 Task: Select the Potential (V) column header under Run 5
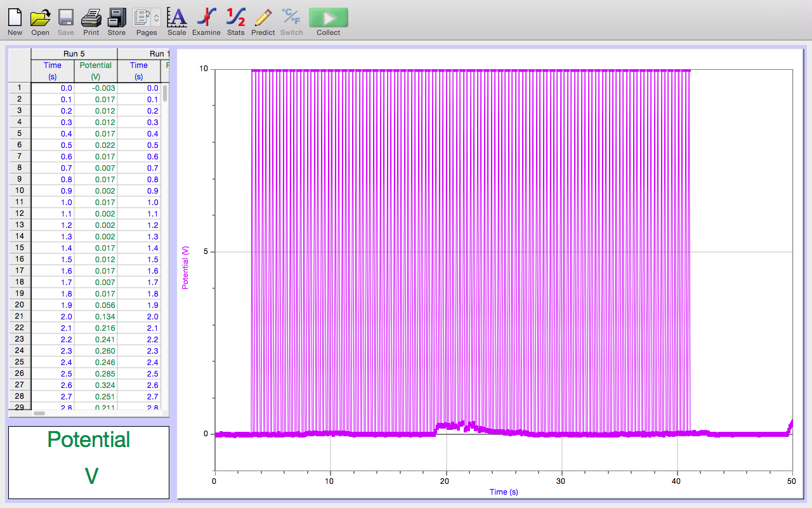(95, 70)
